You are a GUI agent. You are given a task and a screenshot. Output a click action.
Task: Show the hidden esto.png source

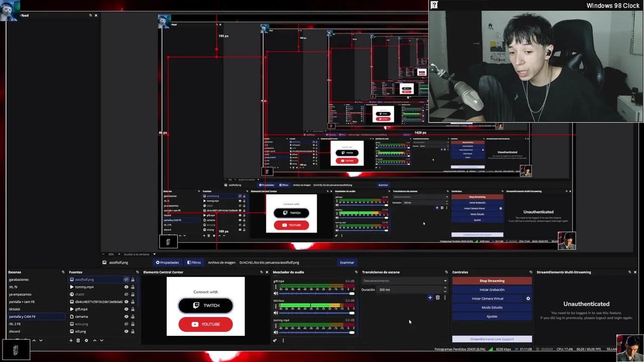[126, 324]
